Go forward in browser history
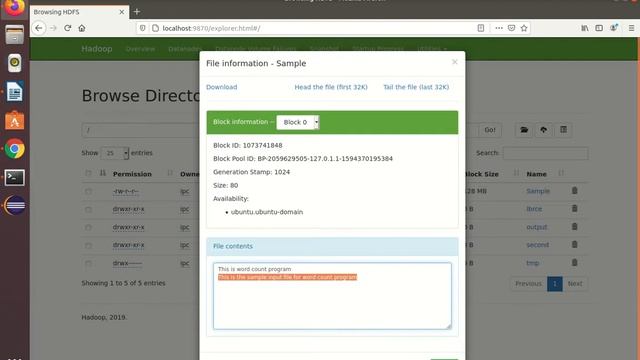640x360 pixels. (x=53, y=28)
